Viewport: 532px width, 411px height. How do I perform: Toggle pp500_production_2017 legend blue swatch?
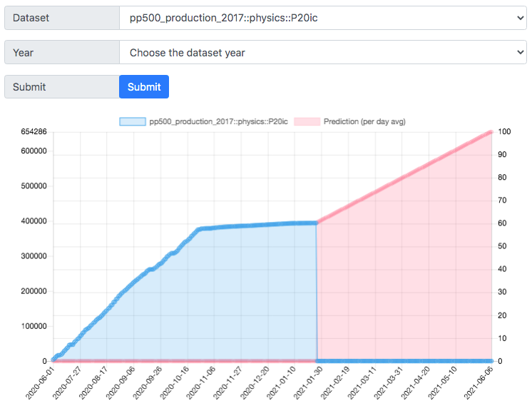tap(133, 121)
